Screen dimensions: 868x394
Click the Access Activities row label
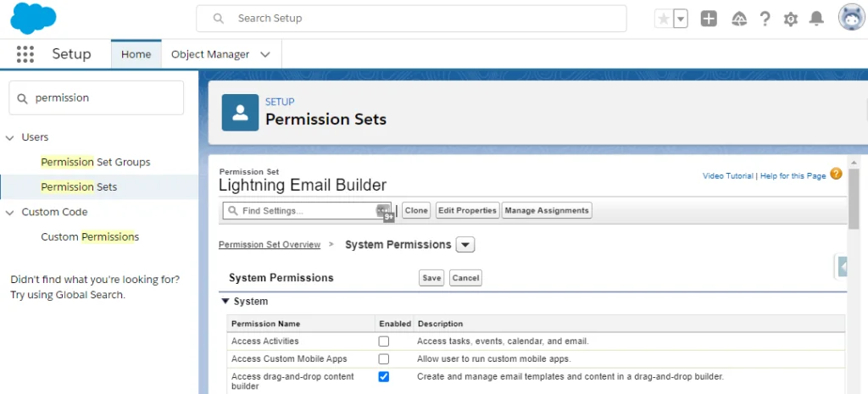[x=264, y=341]
